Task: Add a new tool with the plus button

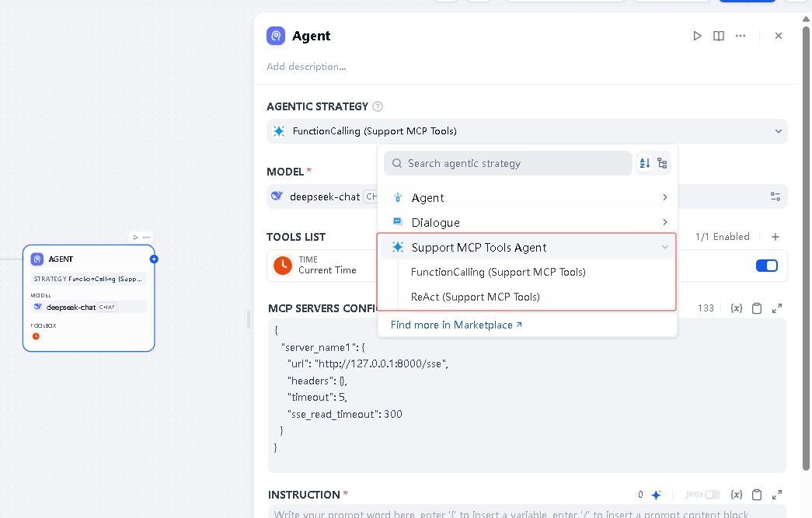Action: pyautogui.click(x=777, y=236)
